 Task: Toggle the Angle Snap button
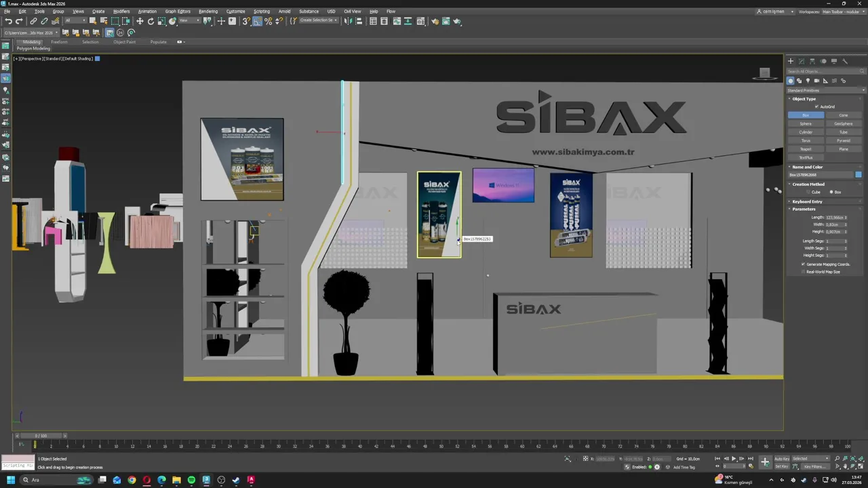coord(257,21)
